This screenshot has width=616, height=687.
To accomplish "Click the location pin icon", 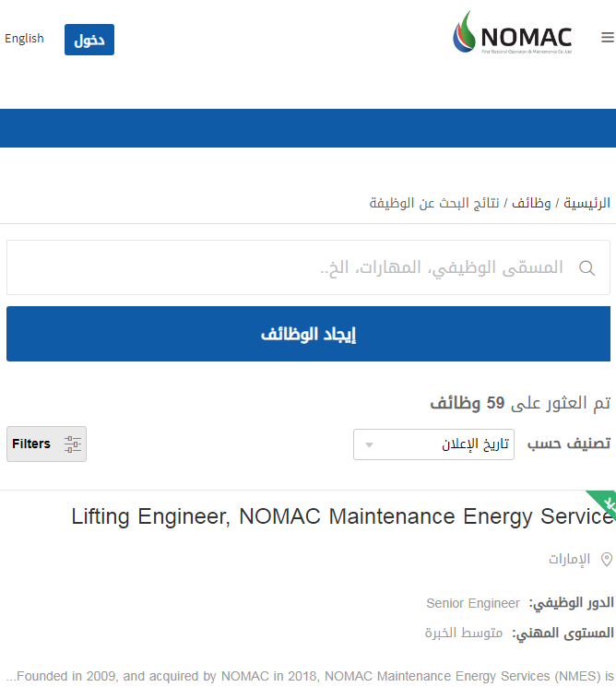I will (606, 559).
